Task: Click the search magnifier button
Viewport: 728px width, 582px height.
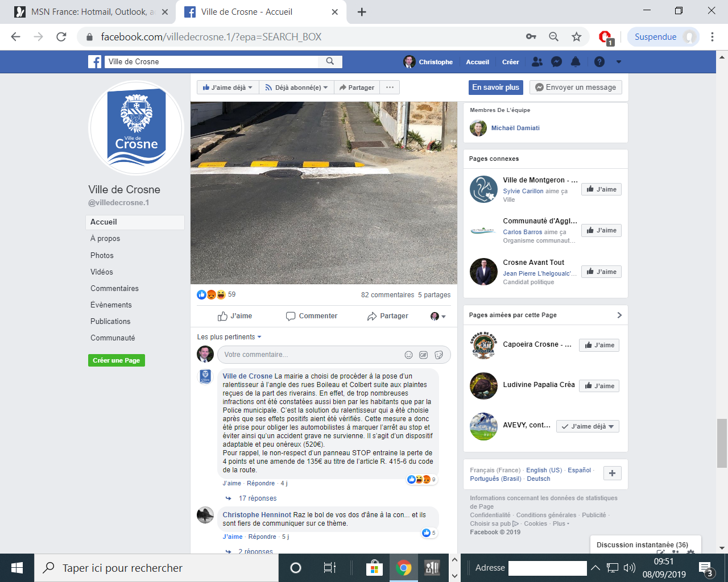Action: click(330, 61)
